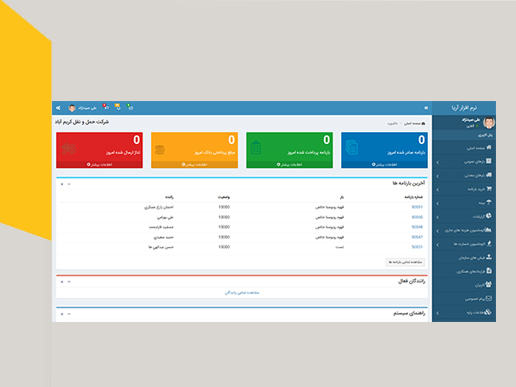
Task: Click the view all waybills button below the table
Action: (x=405, y=262)
